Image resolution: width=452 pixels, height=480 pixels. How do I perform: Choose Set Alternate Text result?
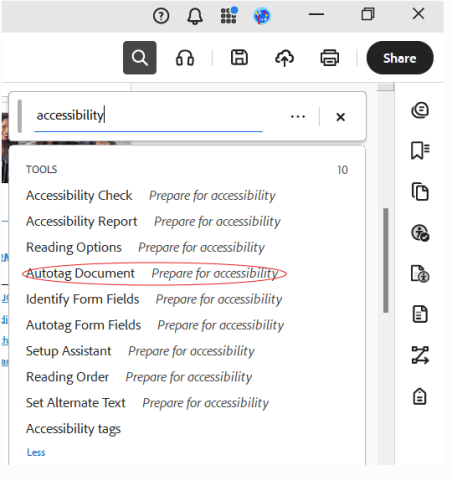click(147, 403)
